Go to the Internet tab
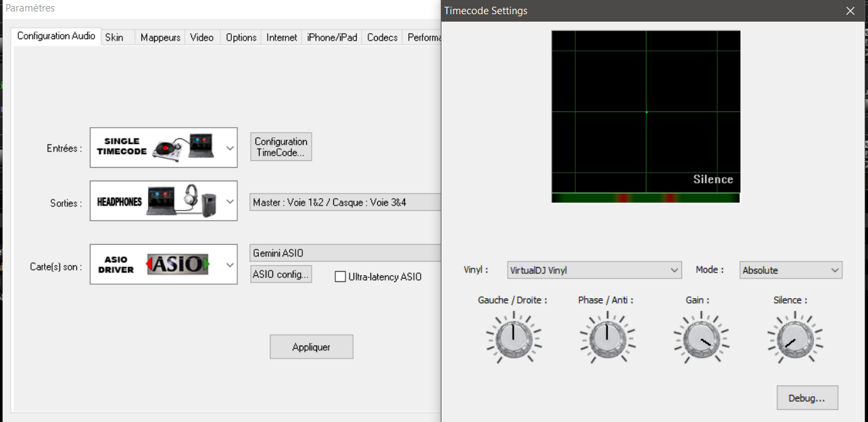 [281, 38]
